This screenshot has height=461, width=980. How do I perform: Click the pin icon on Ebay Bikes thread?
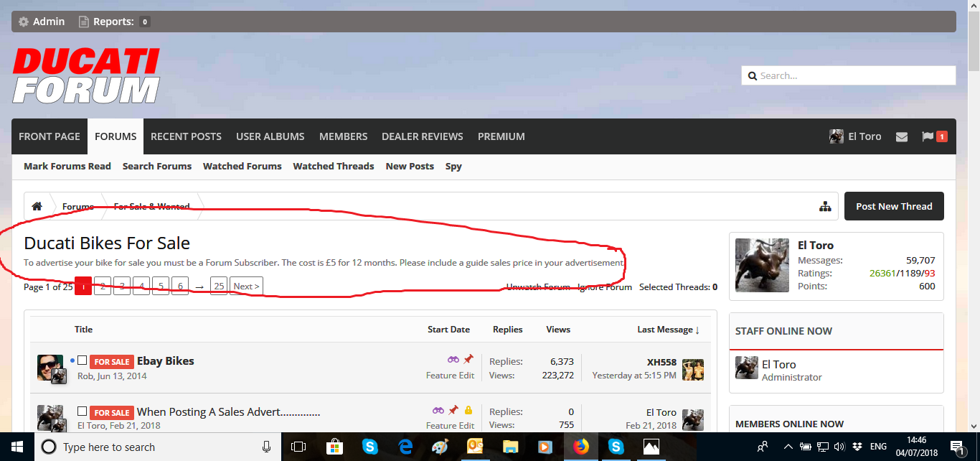click(468, 359)
